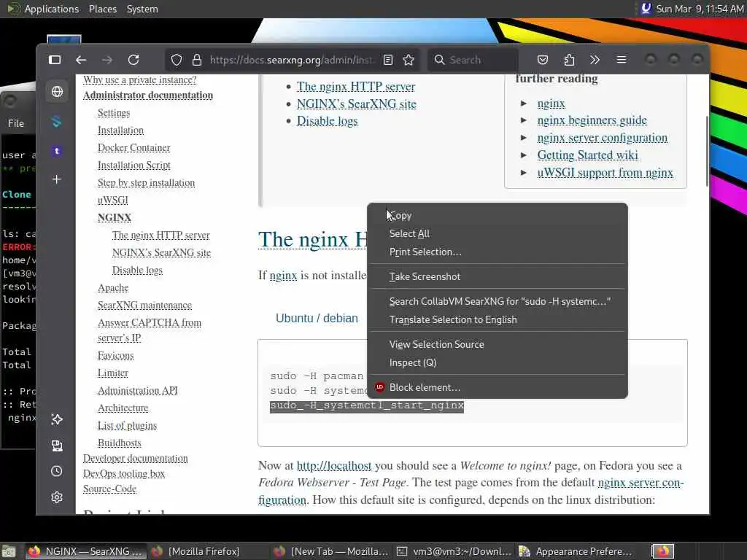The image size is (747, 560).
Task: Open Pocket save icon in toolbar
Action: pos(543,60)
